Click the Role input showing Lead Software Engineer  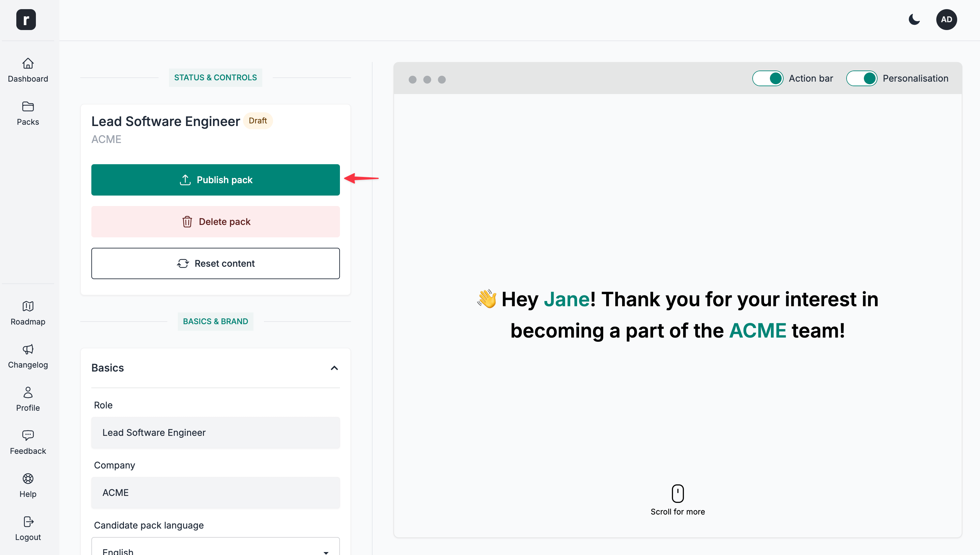(215, 433)
